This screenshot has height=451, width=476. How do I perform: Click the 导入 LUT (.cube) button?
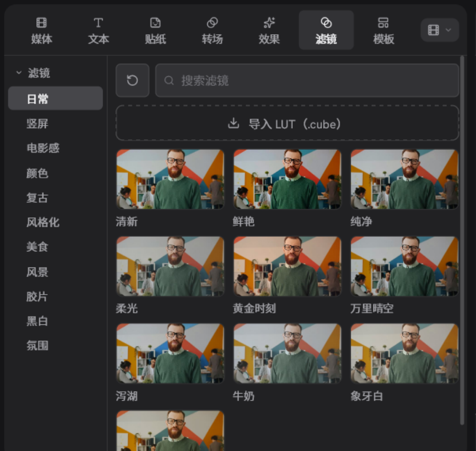point(287,123)
